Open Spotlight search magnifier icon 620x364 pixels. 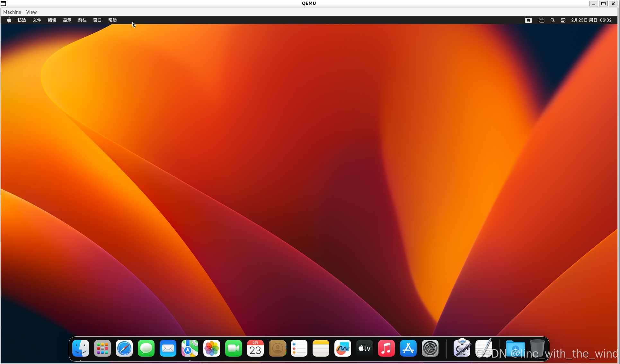tap(553, 20)
